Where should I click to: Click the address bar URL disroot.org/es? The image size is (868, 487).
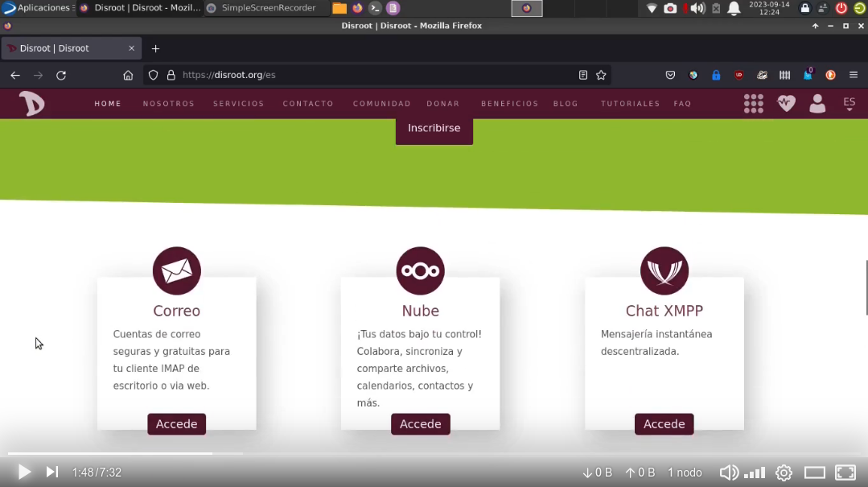tap(228, 75)
